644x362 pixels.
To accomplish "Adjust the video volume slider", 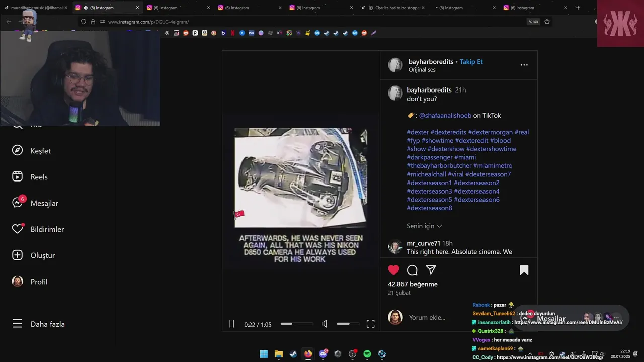I will [348, 324].
